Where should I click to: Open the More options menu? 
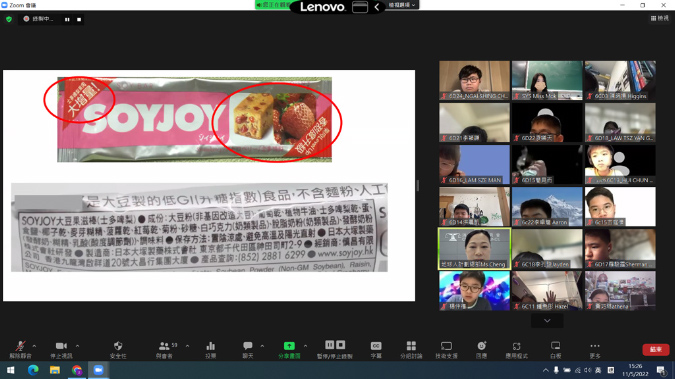coord(595,349)
